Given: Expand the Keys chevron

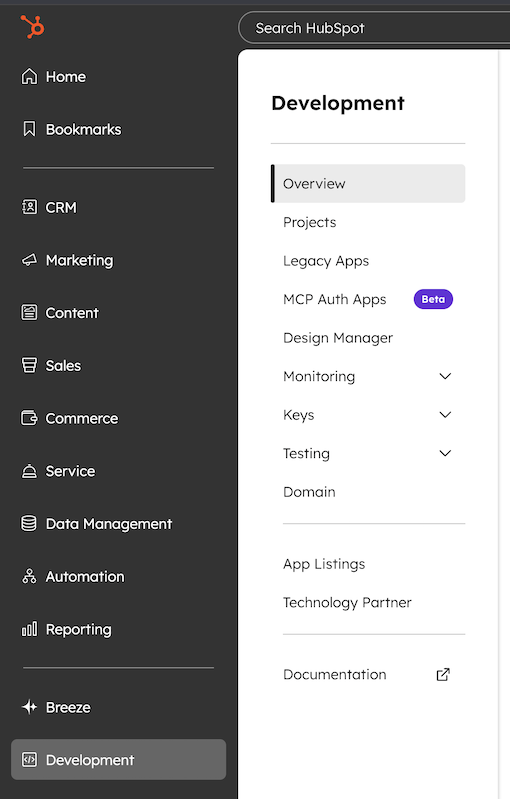Looking at the screenshot, I should tap(445, 414).
